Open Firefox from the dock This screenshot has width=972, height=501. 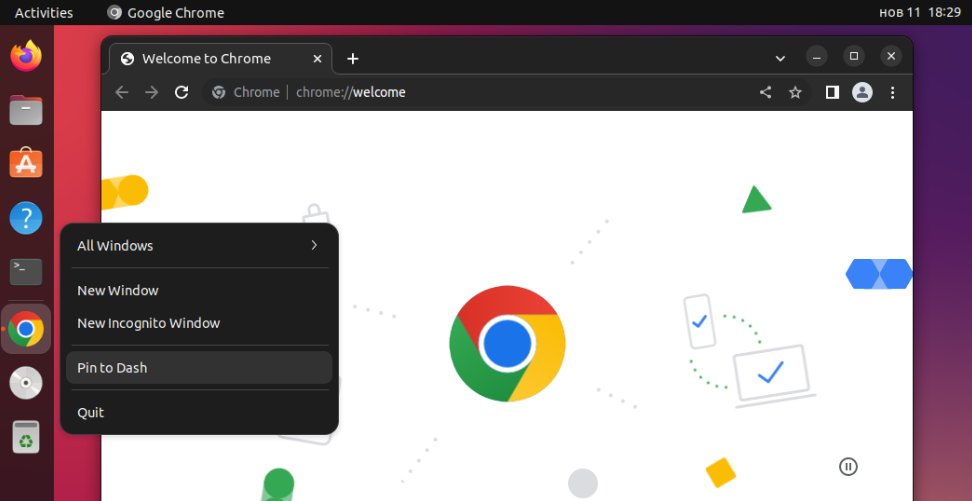pos(26,56)
